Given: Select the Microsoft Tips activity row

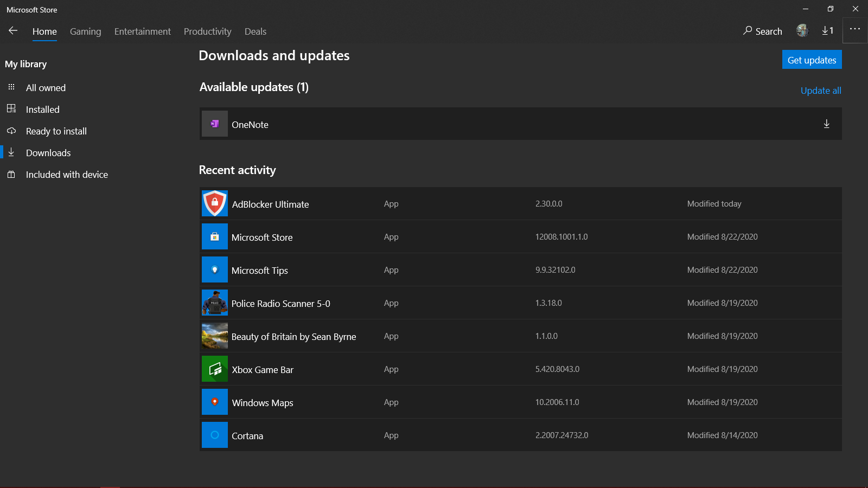Looking at the screenshot, I should point(521,270).
